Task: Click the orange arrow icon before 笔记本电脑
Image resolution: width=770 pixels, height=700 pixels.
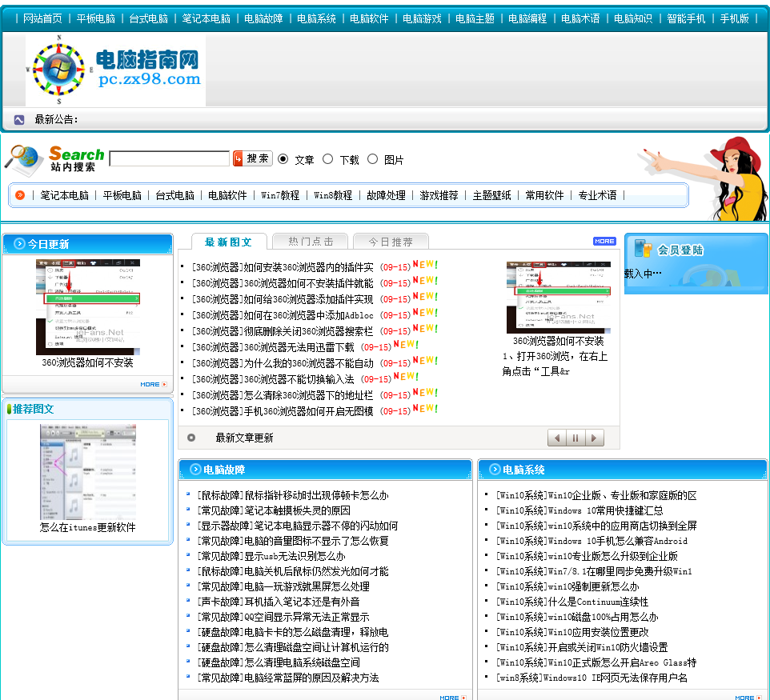Action: point(20,195)
